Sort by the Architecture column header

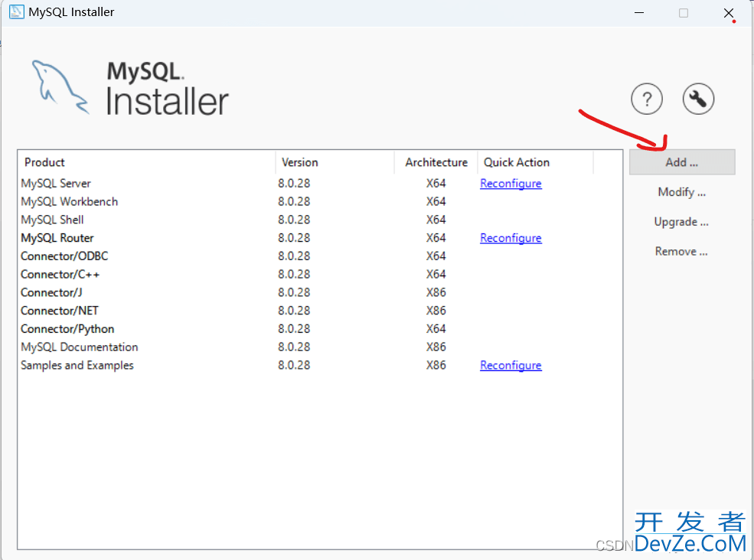436,162
